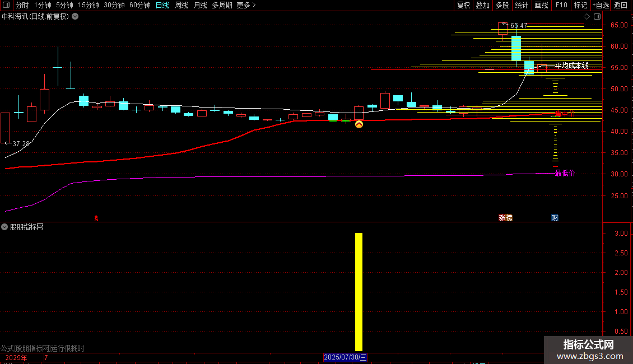Click the 平均成本线 label
The height and width of the screenshot is (364, 633).
571,66
